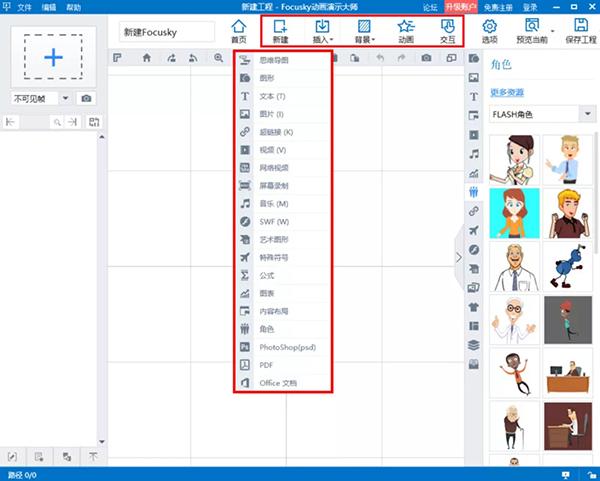Click the 首页 home icon
This screenshot has width=600, height=481.
coord(238,30)
